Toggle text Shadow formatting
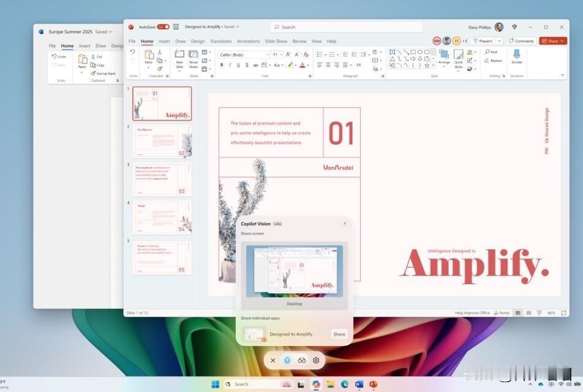Viewport: 583px width, 392px height. pyautogui.click(x=247, y=65)
